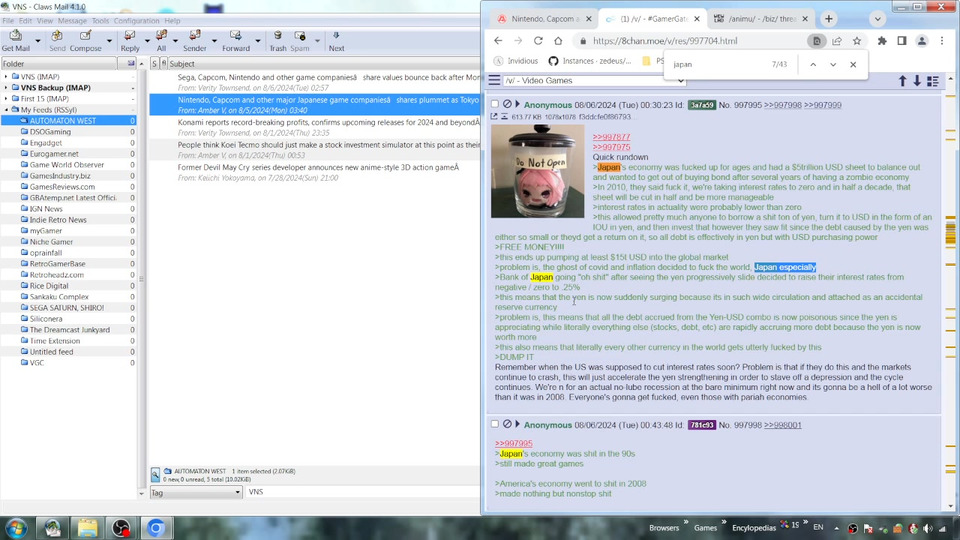Open Compose dropdown arrow

tap(109, 41)
